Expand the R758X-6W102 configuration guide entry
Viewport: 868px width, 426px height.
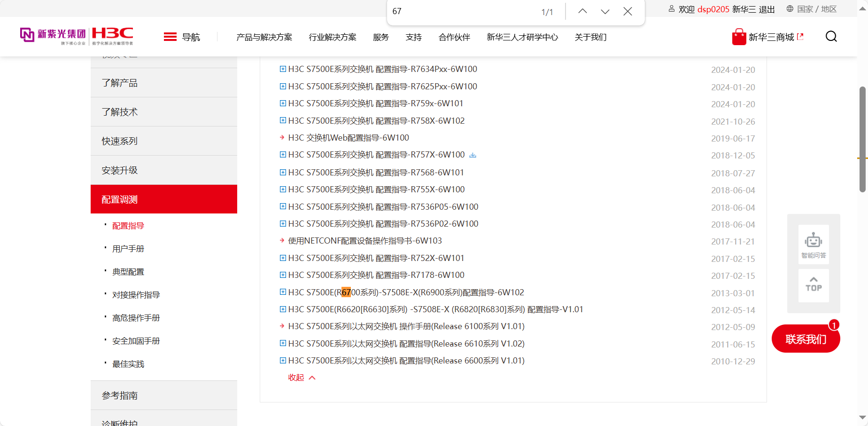coord(283,121)
